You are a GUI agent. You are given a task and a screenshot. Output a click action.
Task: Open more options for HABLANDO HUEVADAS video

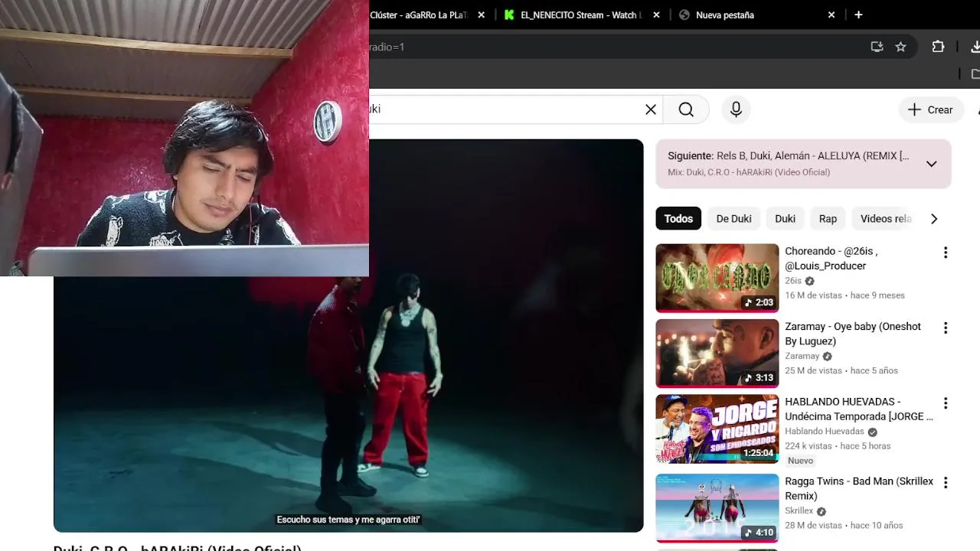[x=945, y=403]
